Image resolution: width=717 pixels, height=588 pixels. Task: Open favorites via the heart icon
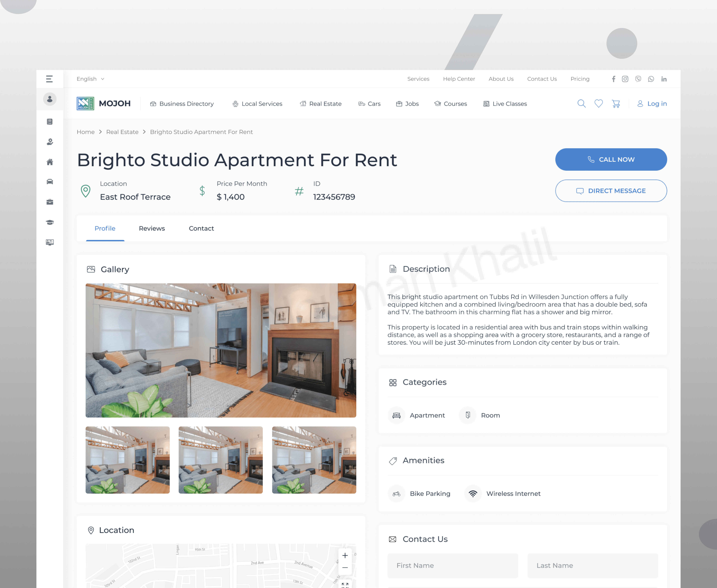[599, 104]
